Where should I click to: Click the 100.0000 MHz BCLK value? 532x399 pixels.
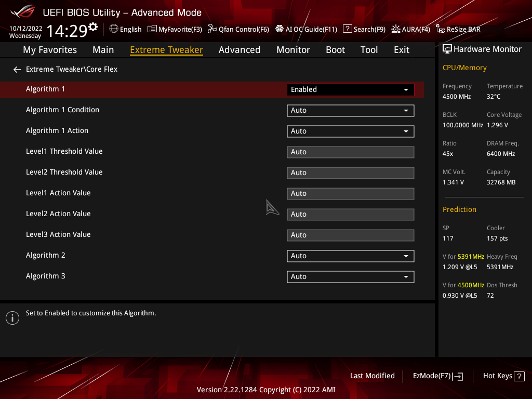463,125
